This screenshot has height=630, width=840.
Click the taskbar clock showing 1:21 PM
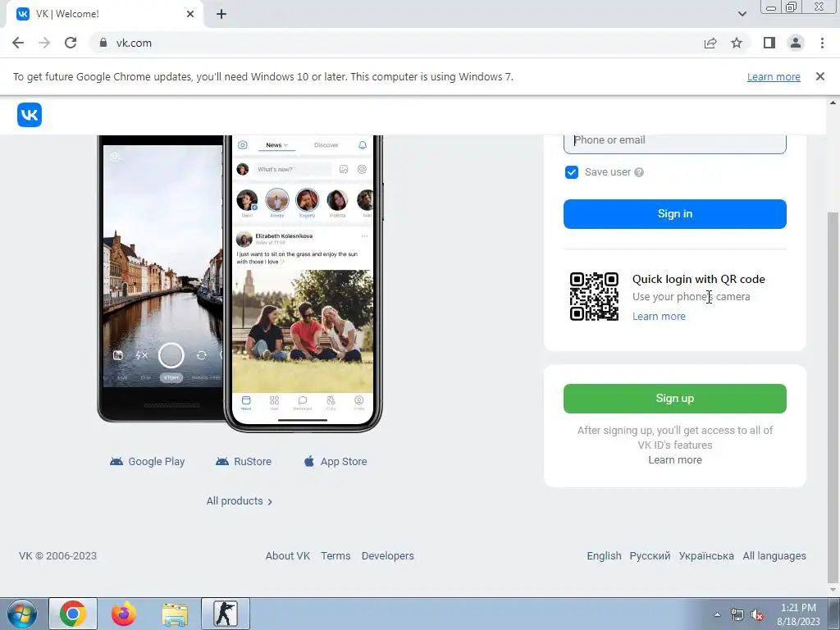[x=798, y=614]
